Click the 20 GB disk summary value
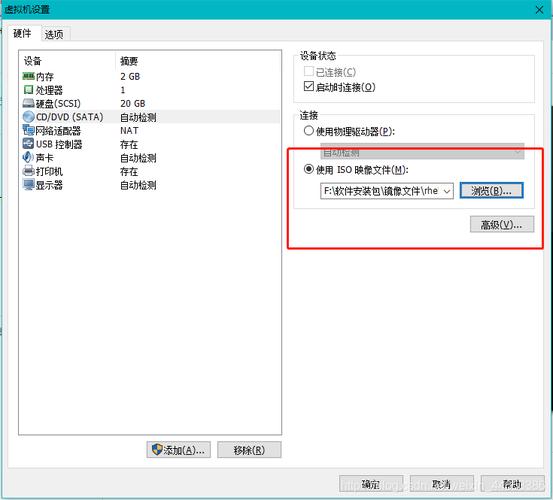The height and width of the screenshot is (500, 553). click(x=133, y=104)
